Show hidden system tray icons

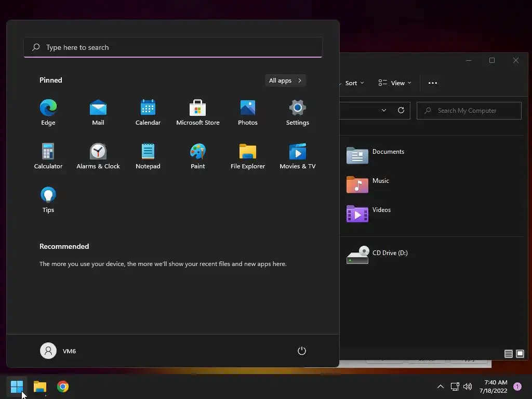tap(441, 387)
